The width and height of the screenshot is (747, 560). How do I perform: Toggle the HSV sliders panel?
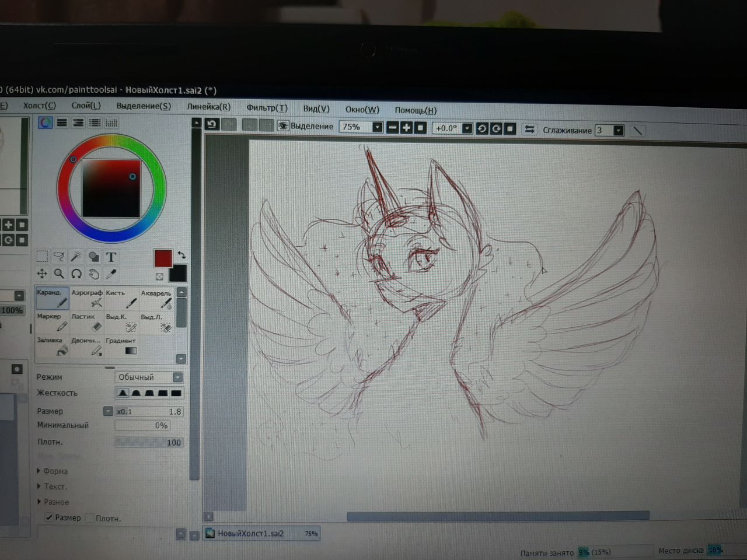78,123
